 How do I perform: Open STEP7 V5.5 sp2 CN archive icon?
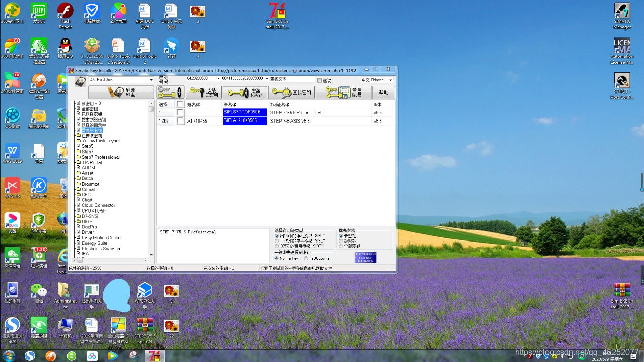(x=145, y=330)
